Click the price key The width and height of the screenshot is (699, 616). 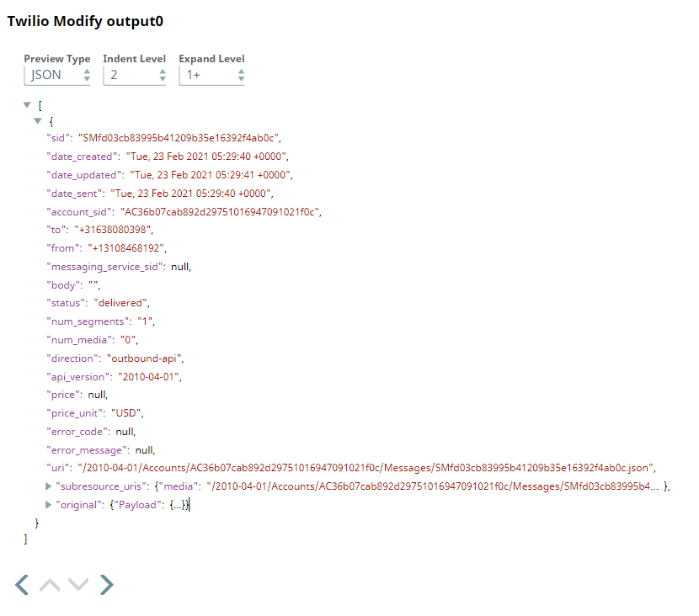(x=64, y=395)
